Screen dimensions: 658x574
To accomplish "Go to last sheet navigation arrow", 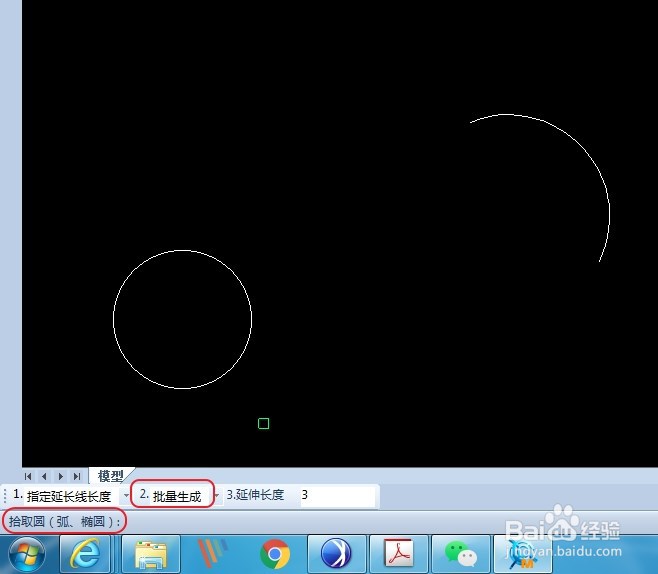I will (x=77, y=476).
